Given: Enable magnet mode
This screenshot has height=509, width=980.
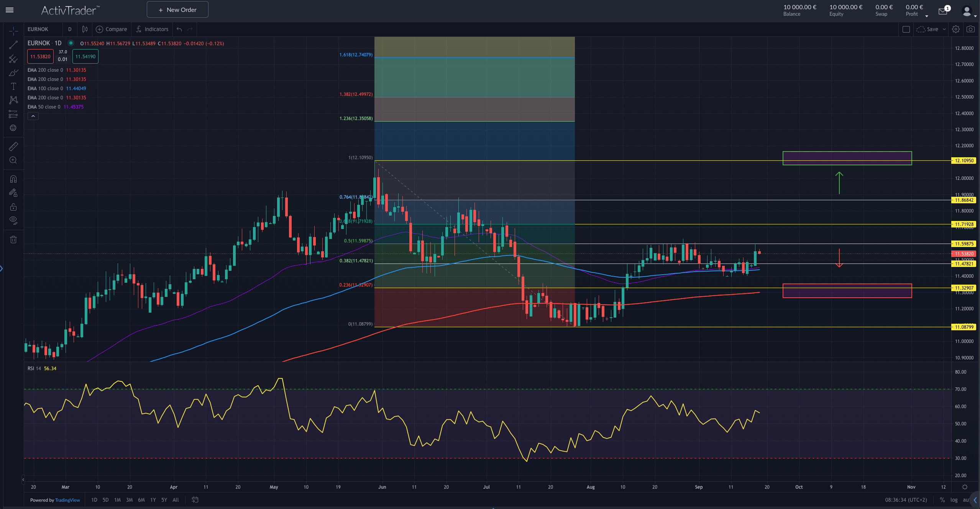Looking at the screenshot, I should pos(13,179).
